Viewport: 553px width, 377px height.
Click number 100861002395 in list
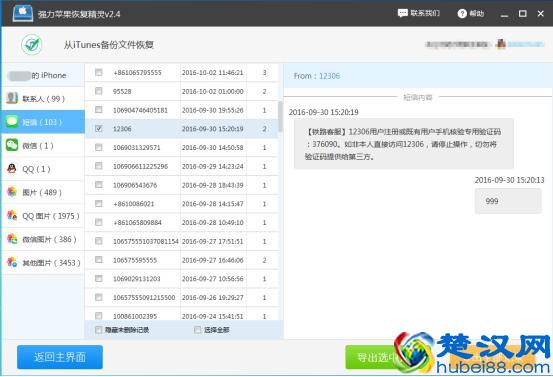pyautogui.click(x=135, y=316)
